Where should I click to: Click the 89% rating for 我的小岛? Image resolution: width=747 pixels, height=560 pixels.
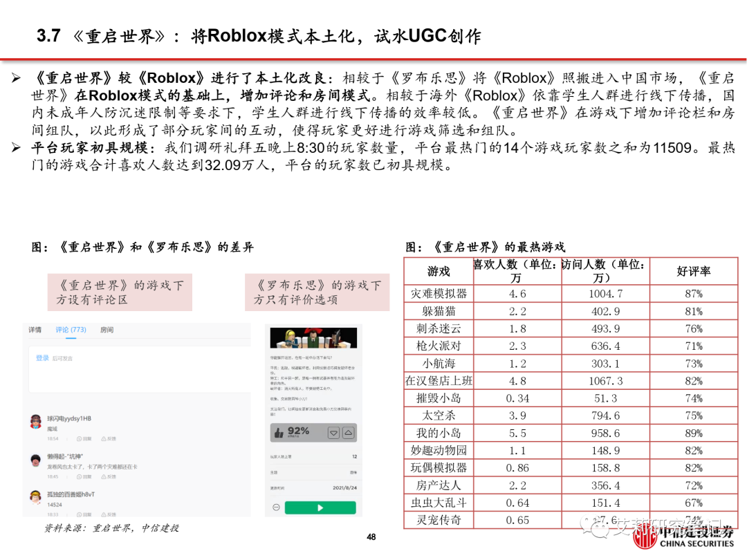tap(694, 433)
